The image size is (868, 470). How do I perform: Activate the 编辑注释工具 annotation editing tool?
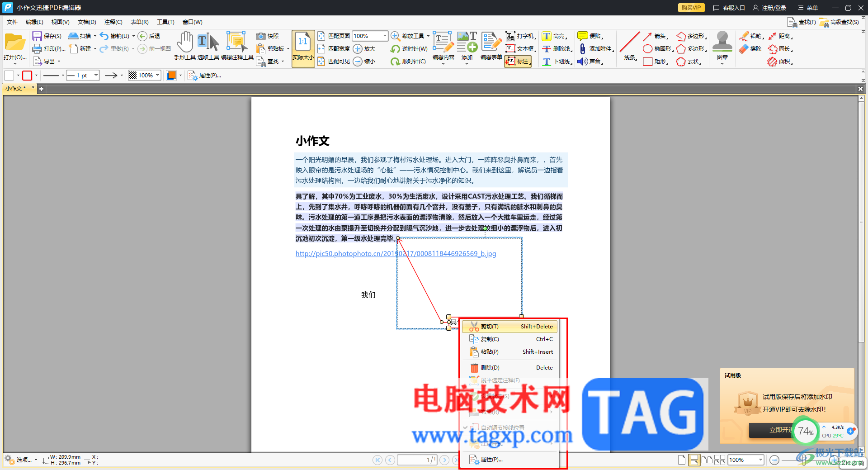237,46
